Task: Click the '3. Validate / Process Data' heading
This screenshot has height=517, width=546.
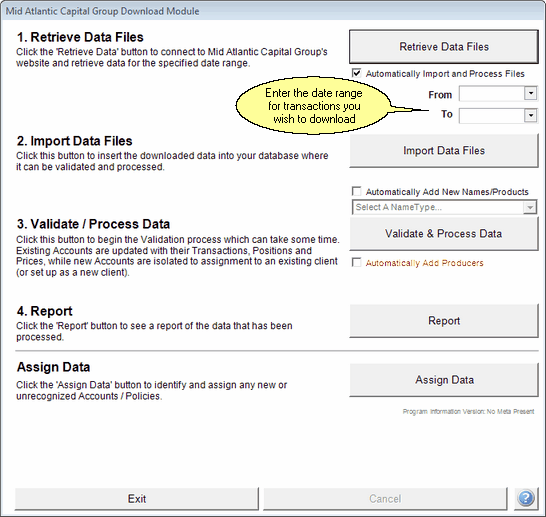Action: point(93,224)
